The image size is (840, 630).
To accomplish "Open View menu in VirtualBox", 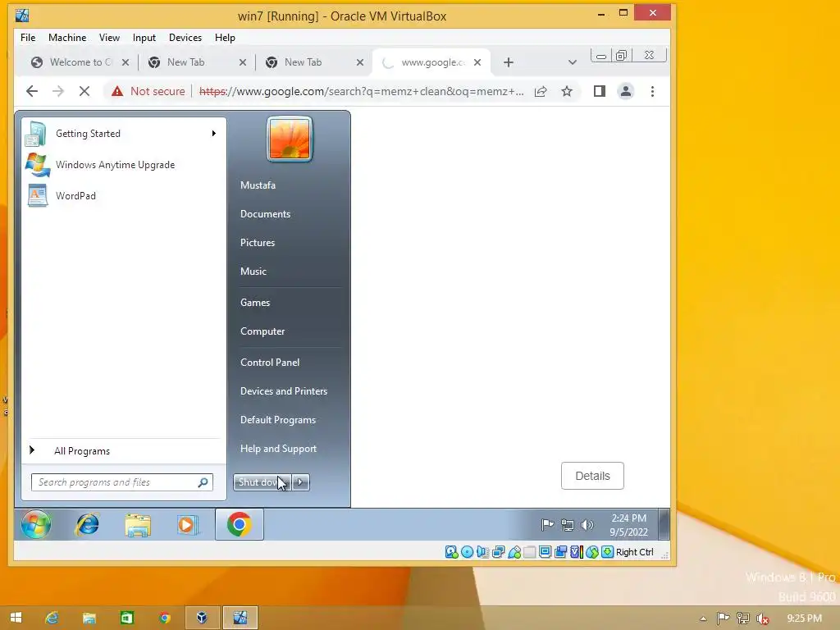I will coord(109,38).
